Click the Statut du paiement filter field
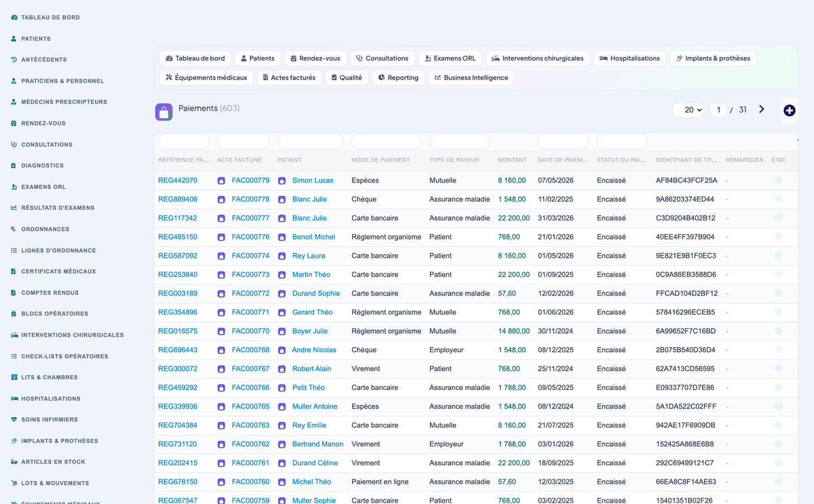 [622, 141]
